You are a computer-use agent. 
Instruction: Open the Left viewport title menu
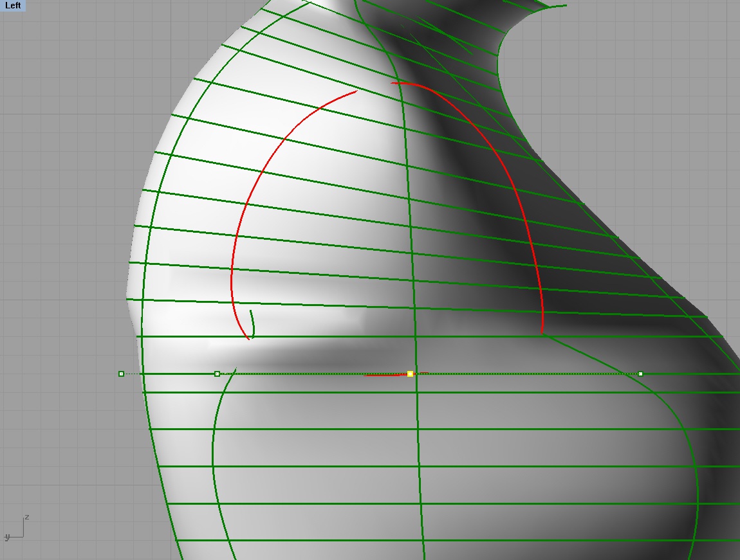(x=13, y=6)
